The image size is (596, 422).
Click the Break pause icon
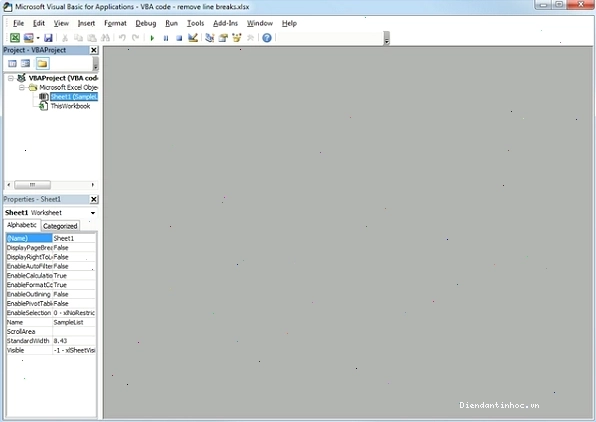tap(166, 38)
